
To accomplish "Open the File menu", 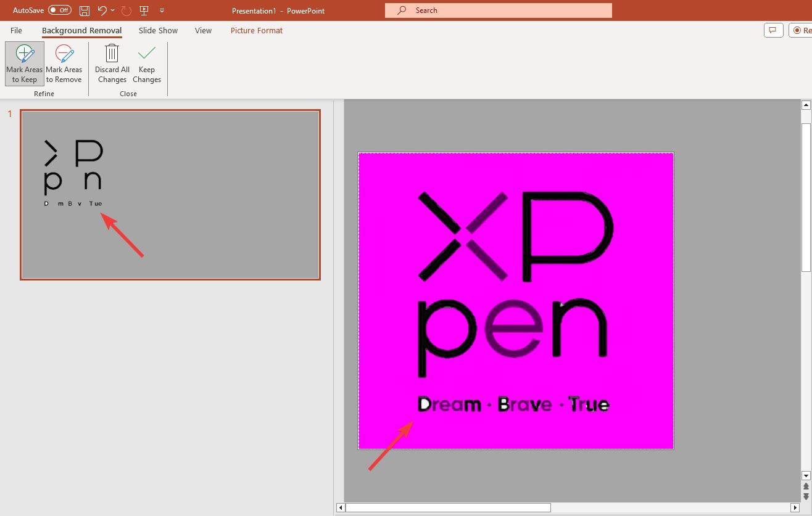I will coord(16,30).
